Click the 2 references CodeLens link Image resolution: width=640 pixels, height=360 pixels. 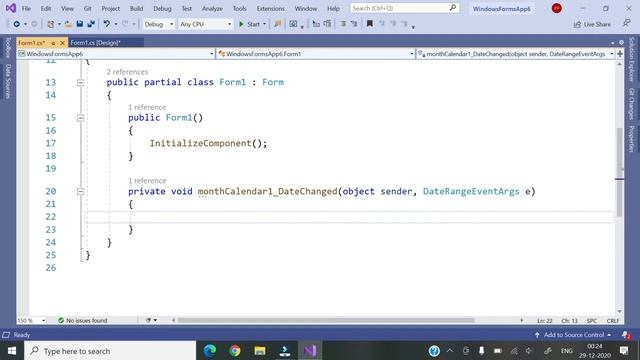click(x=127, y=72)
